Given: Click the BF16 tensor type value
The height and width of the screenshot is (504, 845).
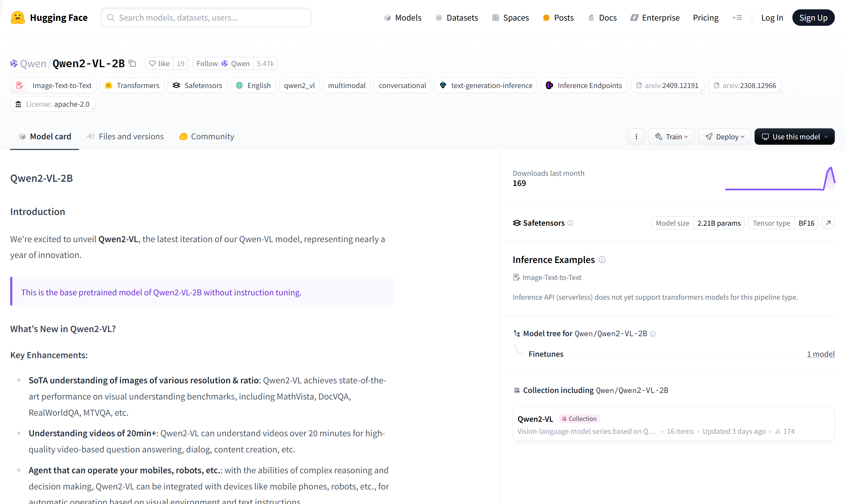Looking at the screenshot, I should point(806,223).
